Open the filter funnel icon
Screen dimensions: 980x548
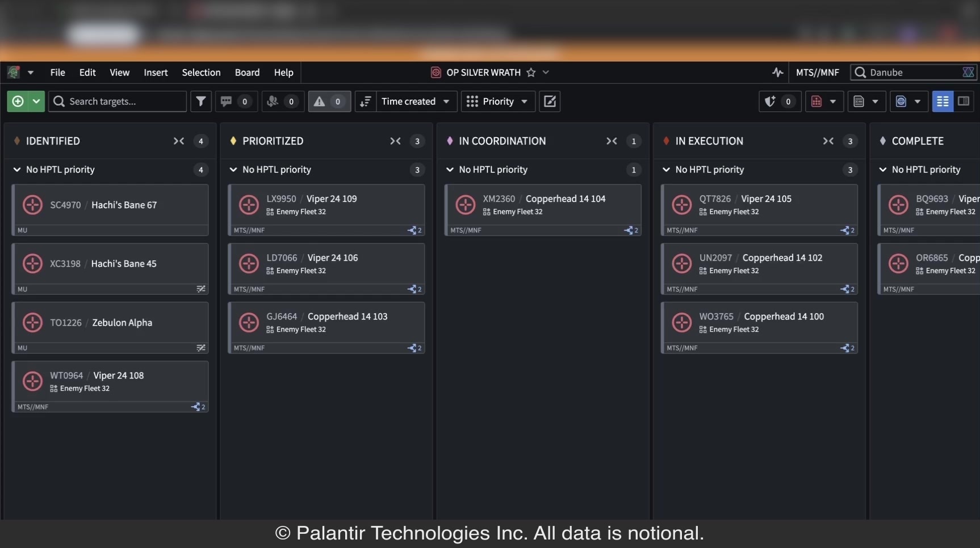(x=201, y=102)
